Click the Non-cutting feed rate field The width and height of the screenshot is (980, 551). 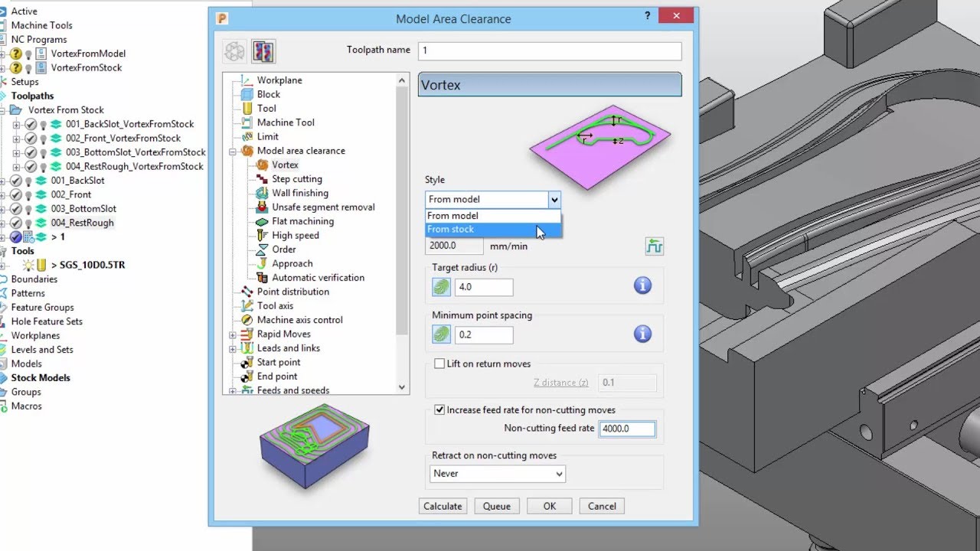tap(627, 429)
